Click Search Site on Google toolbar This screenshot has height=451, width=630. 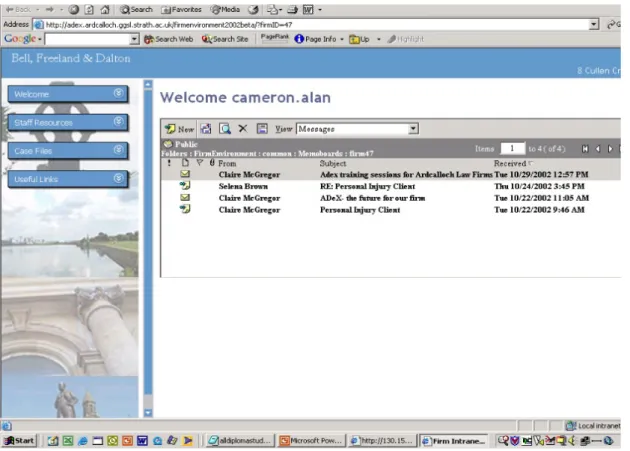point(225,39)
